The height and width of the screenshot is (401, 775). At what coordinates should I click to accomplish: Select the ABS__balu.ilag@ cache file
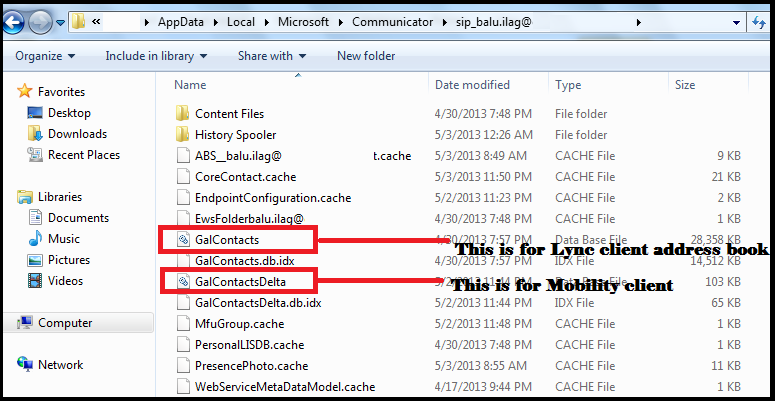(x=302, y=156)
